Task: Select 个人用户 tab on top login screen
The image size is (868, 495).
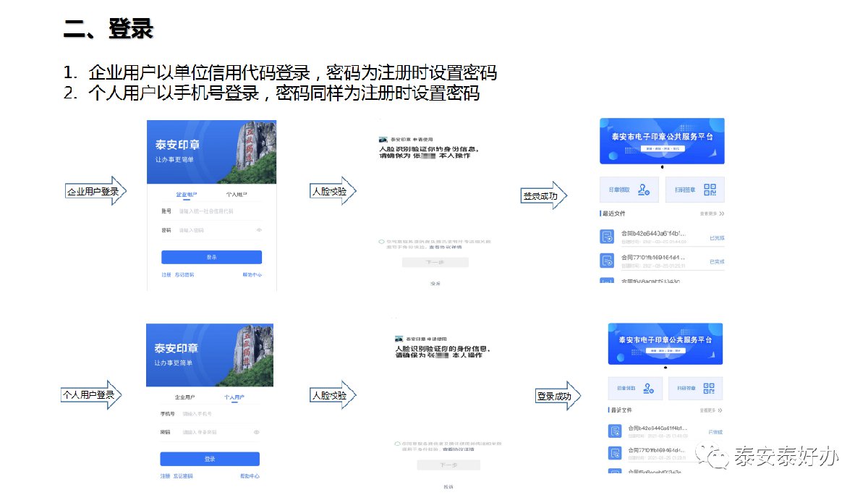Action: pyautogui.click(x=236, y=195)
